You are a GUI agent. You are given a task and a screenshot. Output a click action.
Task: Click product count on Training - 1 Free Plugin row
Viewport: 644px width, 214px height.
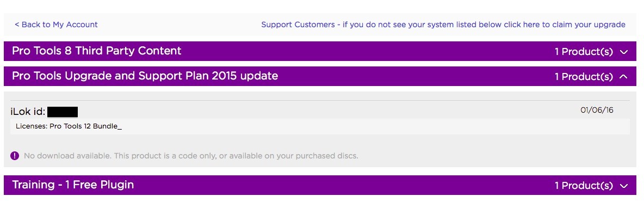click(x=584, y=186)
